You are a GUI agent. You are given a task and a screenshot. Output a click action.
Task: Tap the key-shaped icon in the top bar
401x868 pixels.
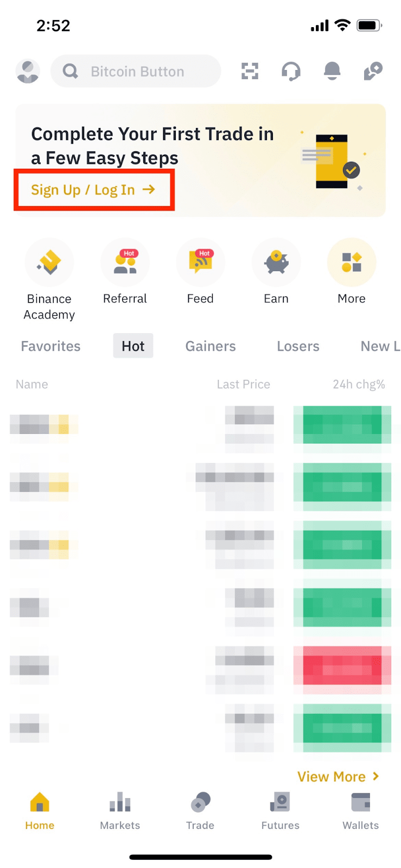[x=373, y=71]
